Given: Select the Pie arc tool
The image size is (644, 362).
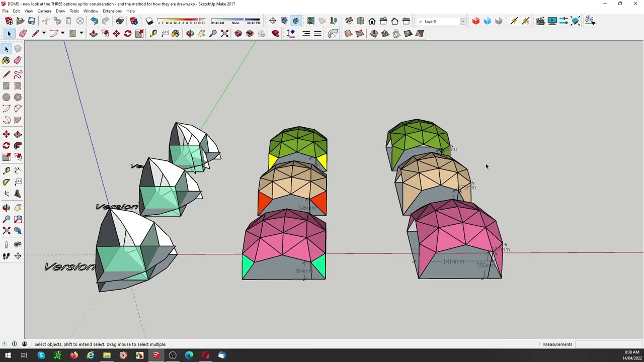Looking at the screenshot, I should pos(18,120).
